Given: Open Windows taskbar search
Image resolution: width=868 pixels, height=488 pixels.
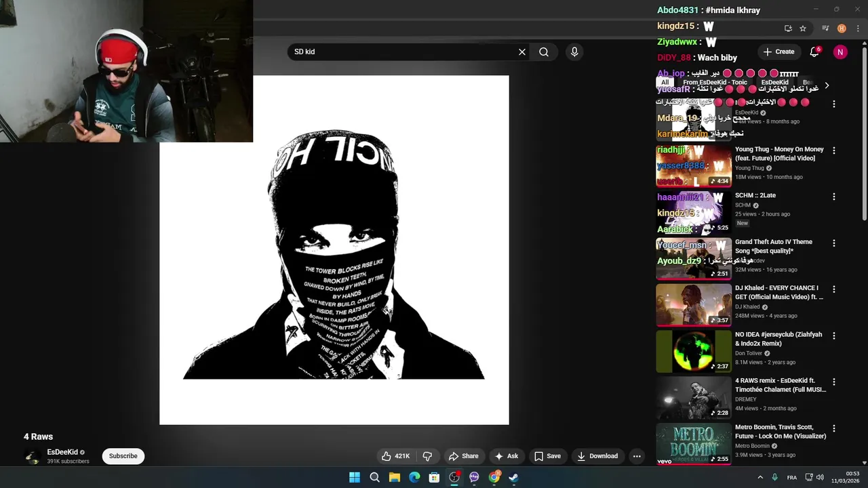Looking at the screenshot, I should 374,477.
